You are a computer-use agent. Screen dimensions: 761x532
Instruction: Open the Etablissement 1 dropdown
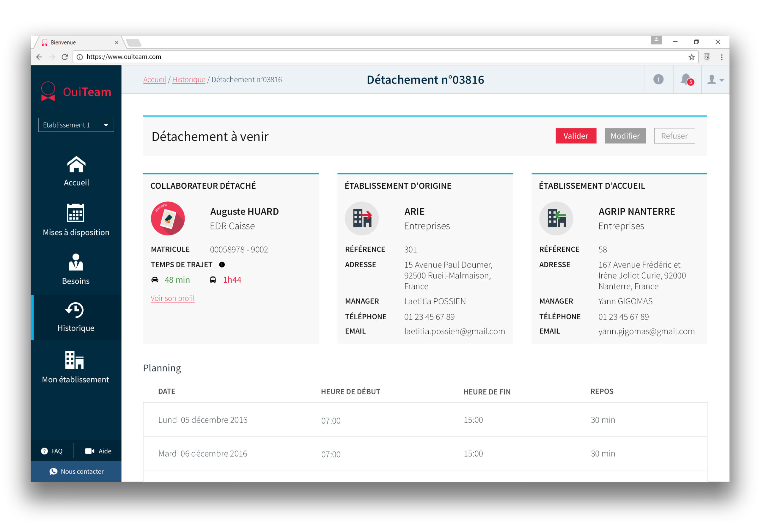[76, 125]
